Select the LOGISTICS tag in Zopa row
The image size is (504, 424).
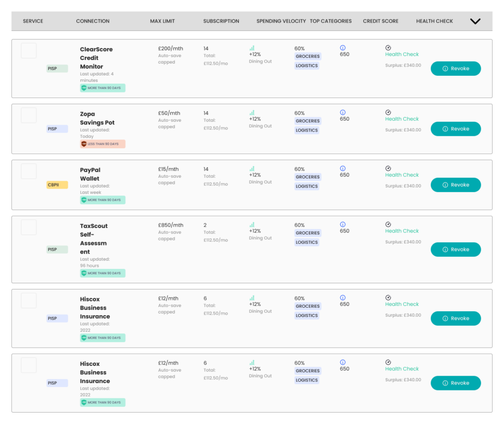pos(307,130)
